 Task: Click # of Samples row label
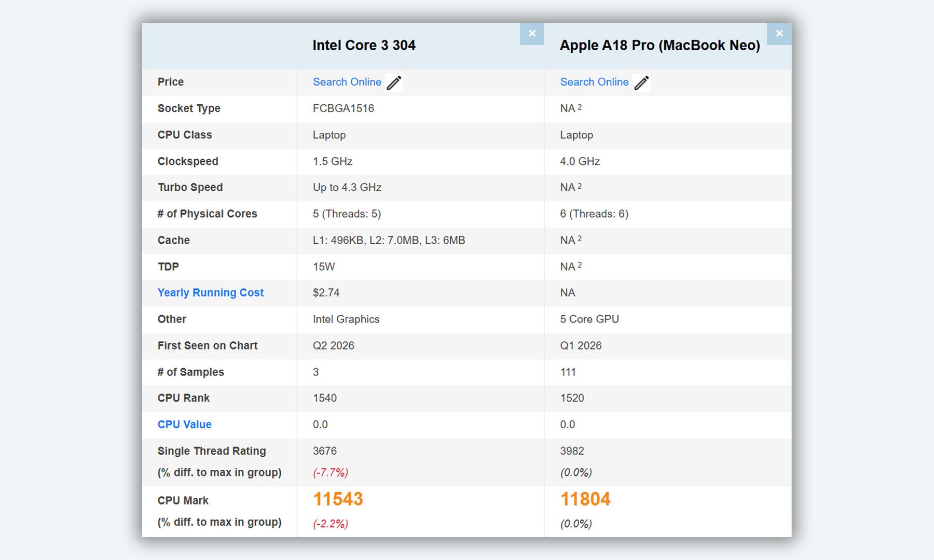(x=191, y=372)
